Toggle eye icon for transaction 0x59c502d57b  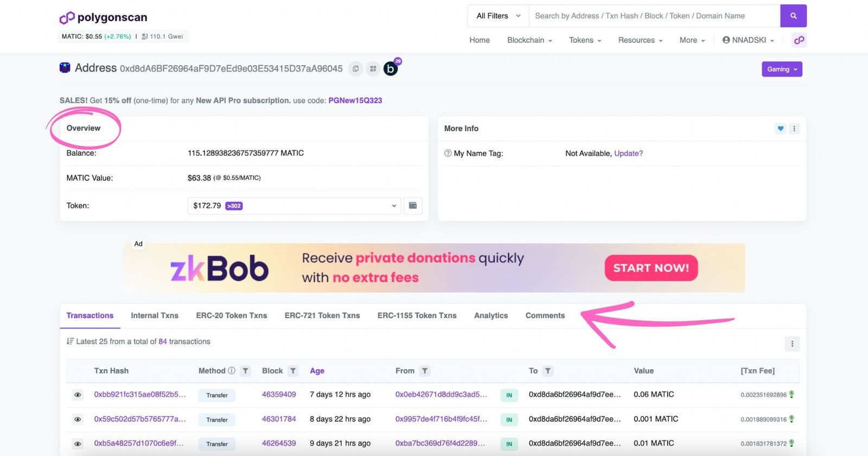pyautogui.click(x=78, y=419)
